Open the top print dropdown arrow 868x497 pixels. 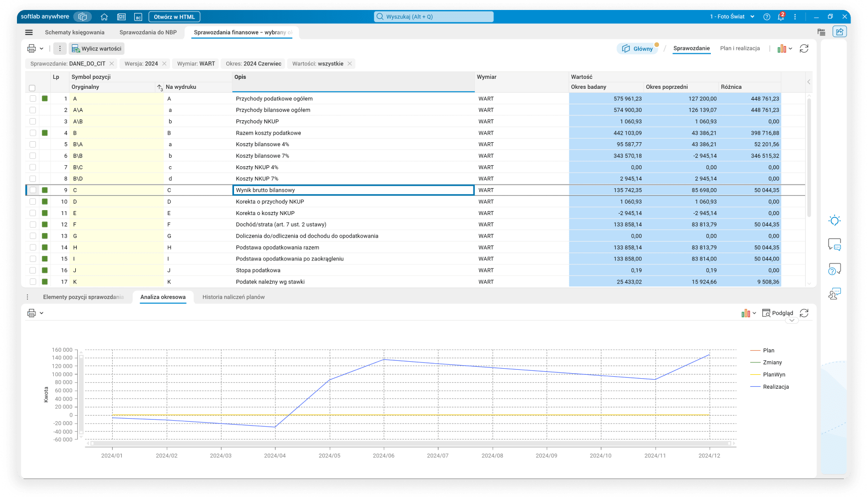pos(41,48)
